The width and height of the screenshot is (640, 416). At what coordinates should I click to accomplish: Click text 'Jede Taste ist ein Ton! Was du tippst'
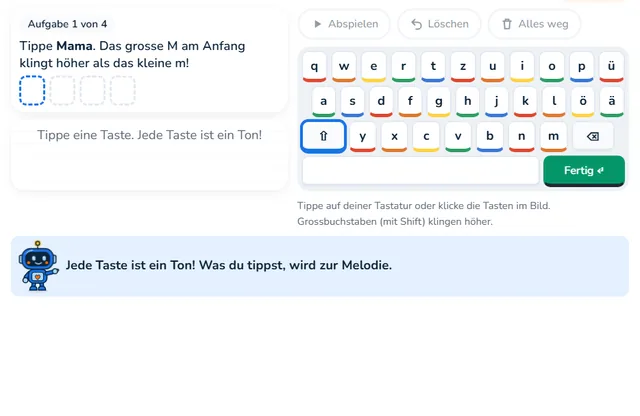point(176,265)
